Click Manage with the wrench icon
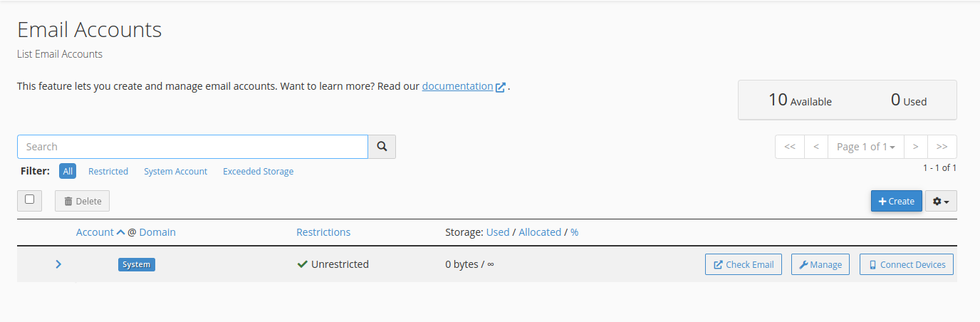Viewport: 980px width, 322px height. click(x=820, y=265)
